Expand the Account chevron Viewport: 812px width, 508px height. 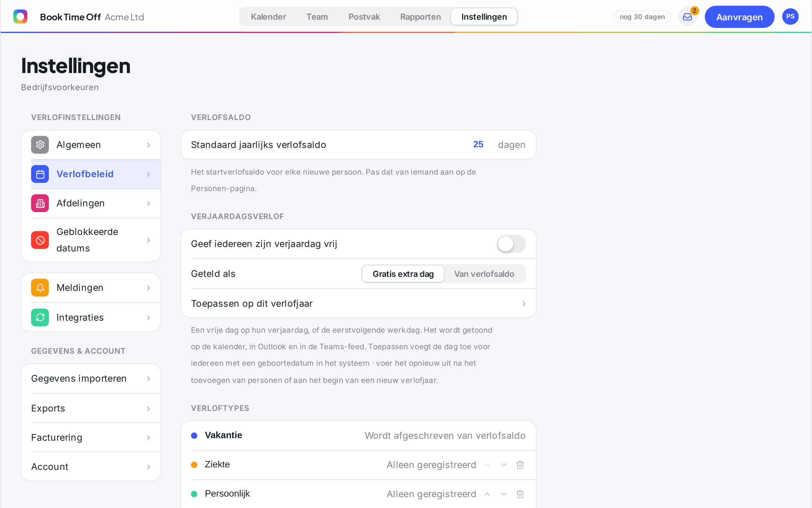(148, 467)
